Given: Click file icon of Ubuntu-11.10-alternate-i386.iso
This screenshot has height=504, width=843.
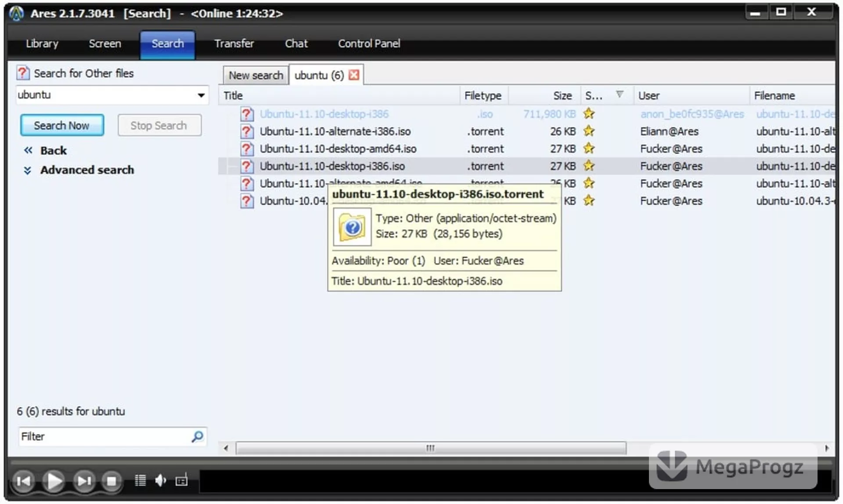Looking at the screenshot, I should coord(247,131).
